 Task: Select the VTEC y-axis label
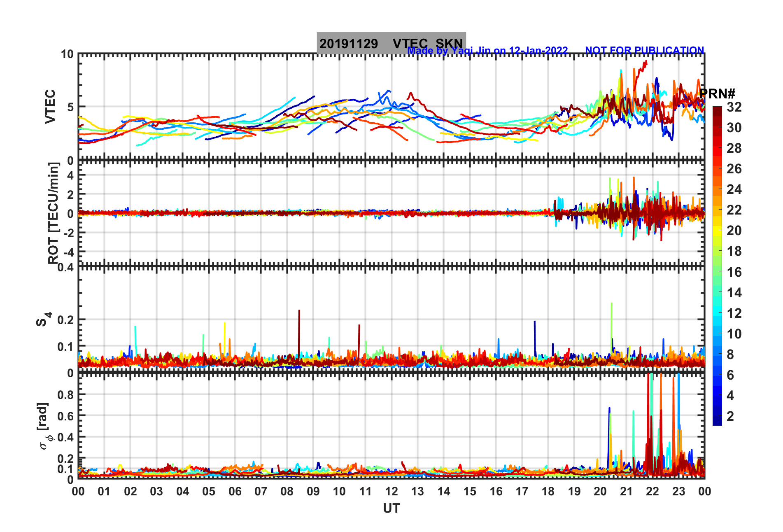[50, 106]
